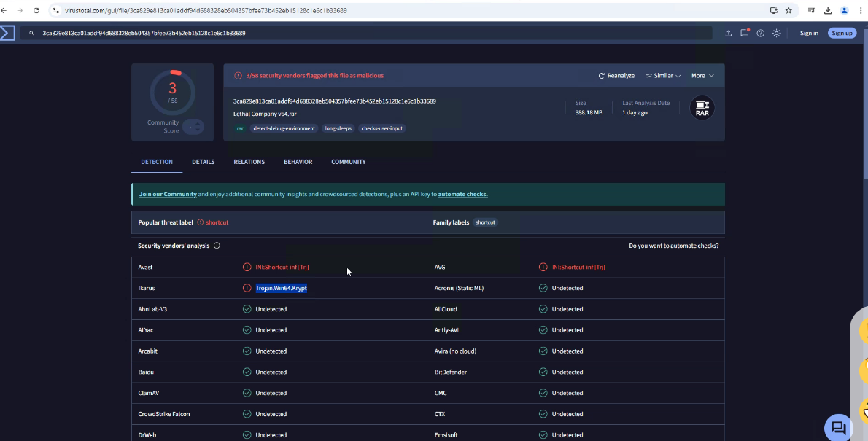Viewport: 868px width, 441px height.
Task: Click the Trojan.Win64.Krypt detection text
Action: [282, 288]
